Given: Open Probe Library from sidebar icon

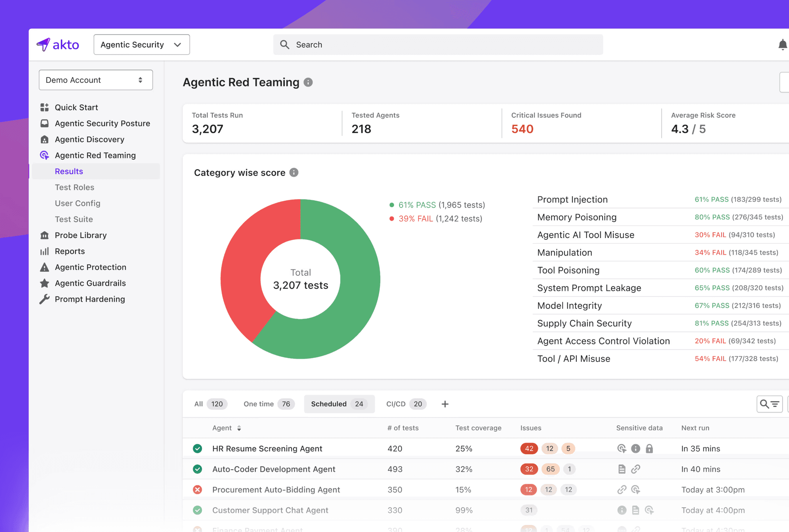Looking at the screenshot, I should [45, 235].
